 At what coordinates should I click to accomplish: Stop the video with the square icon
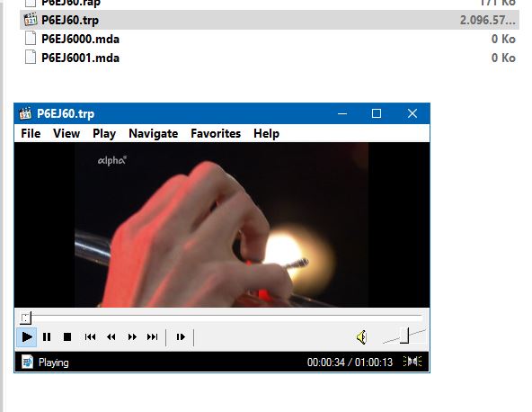[x=67, y=337]
